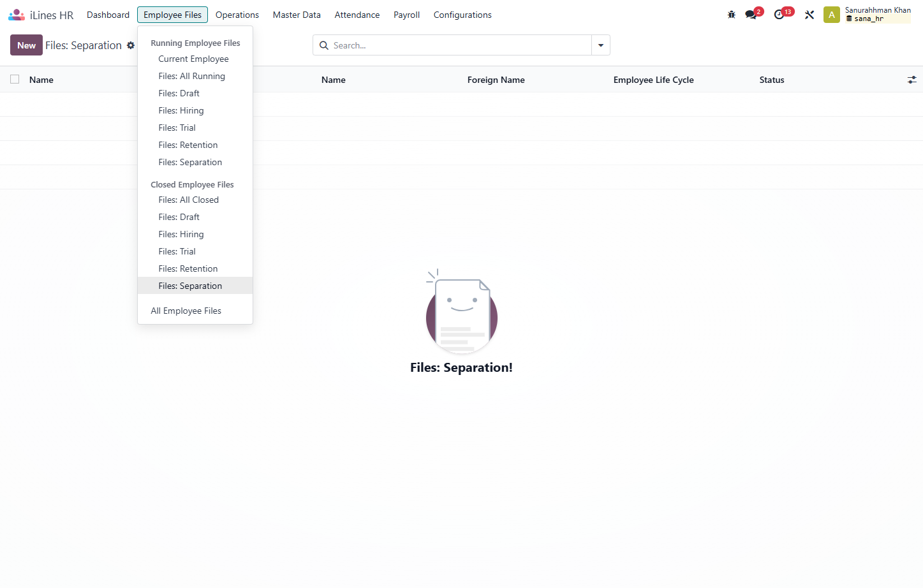Screen dimensions: 923x588
Task: Sort by Employee Life Cycle column header
Action: click(654, 80)
